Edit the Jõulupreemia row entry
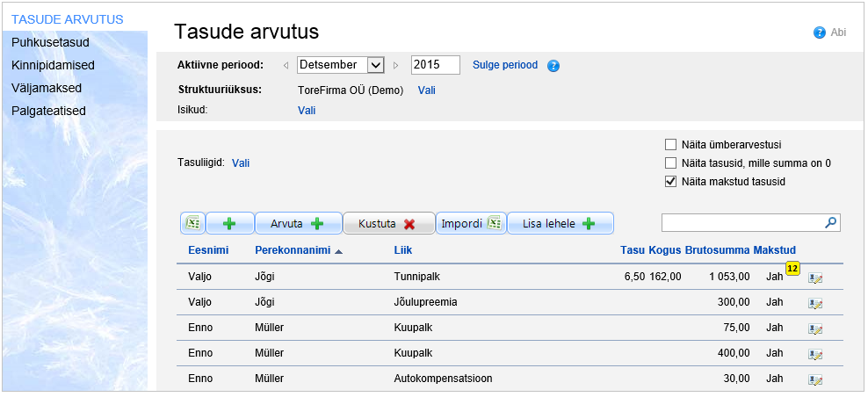 click(x=814, y=303)
